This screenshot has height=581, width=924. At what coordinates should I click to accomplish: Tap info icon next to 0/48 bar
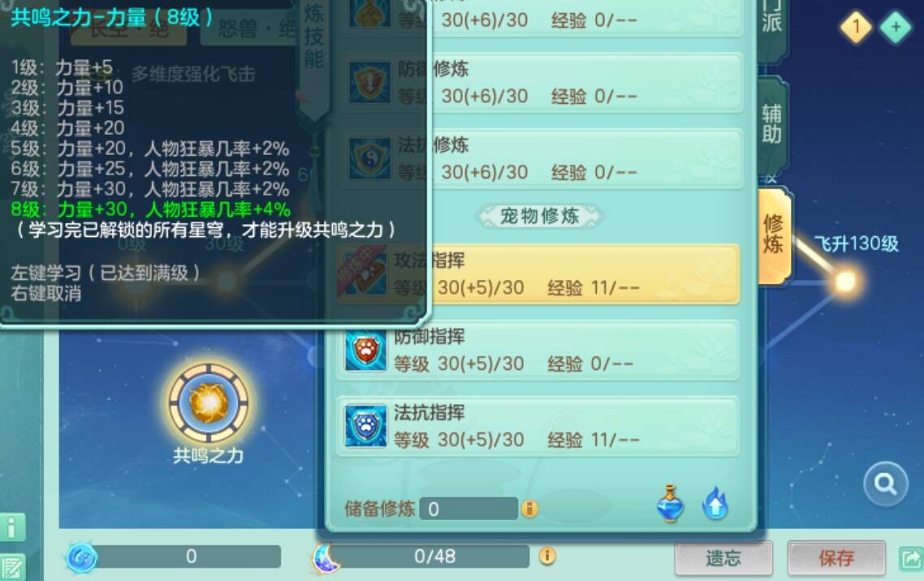547,556
